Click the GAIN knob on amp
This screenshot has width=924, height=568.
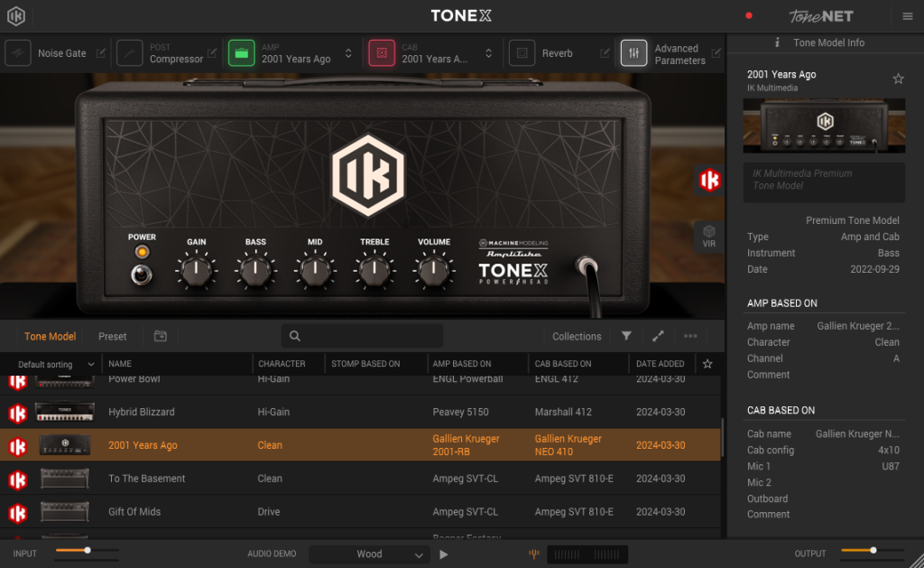(x=196, y=270)
